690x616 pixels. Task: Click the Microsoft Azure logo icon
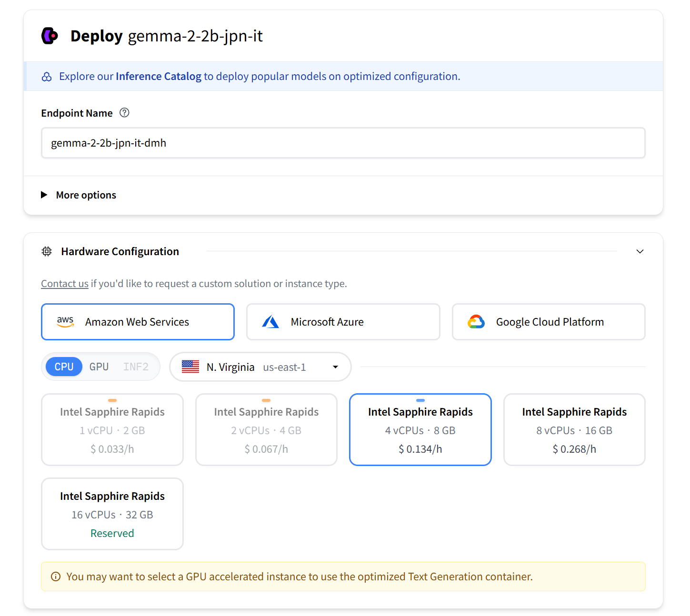[270, 322]
